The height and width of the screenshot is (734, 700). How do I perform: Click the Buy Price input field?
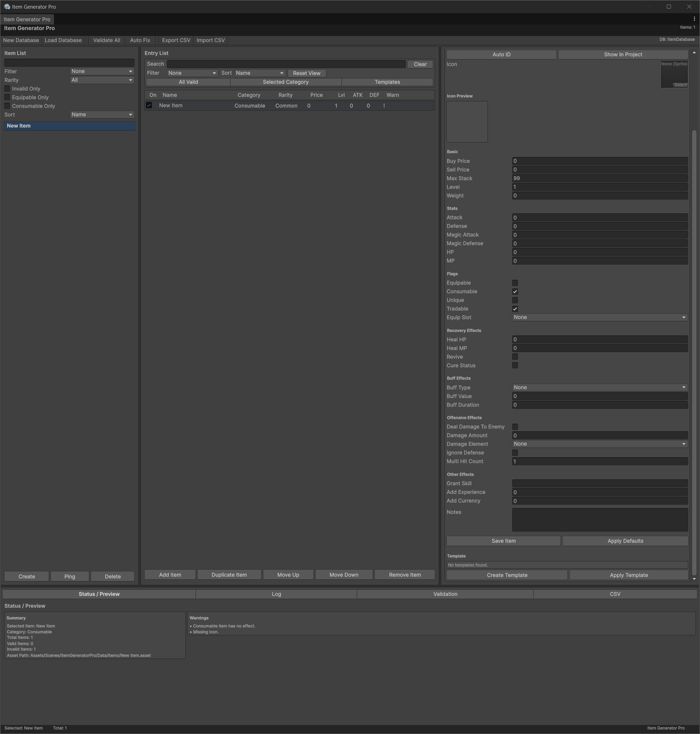click(600, 161)
